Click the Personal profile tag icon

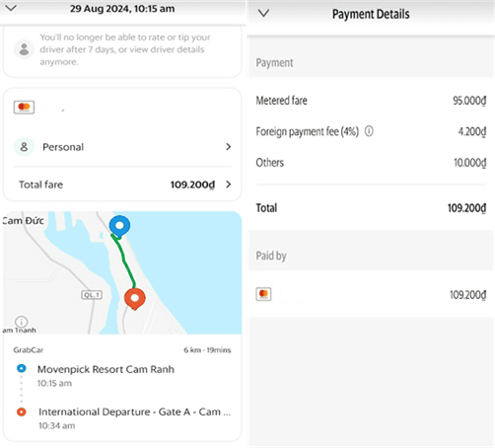pos(24,147)
